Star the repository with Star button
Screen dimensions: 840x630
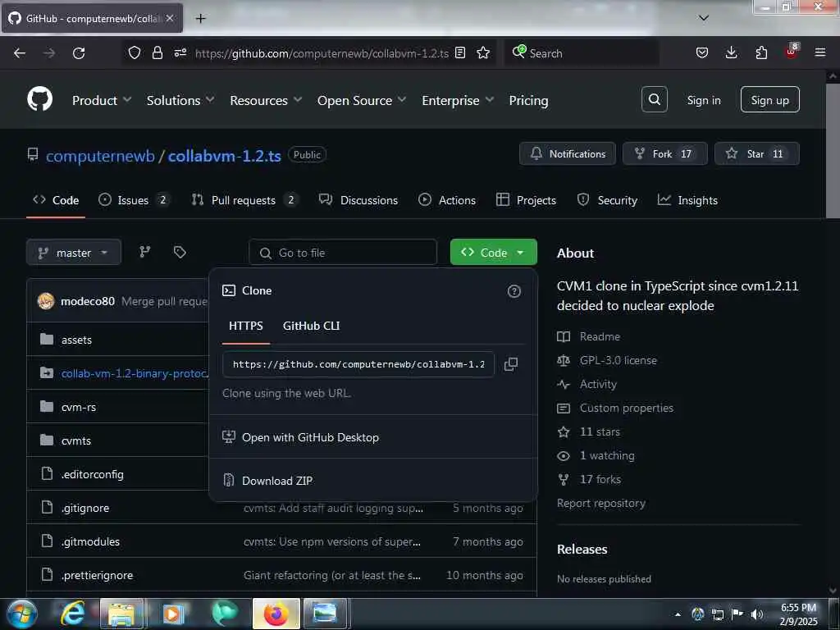click(x=756, y=153)
